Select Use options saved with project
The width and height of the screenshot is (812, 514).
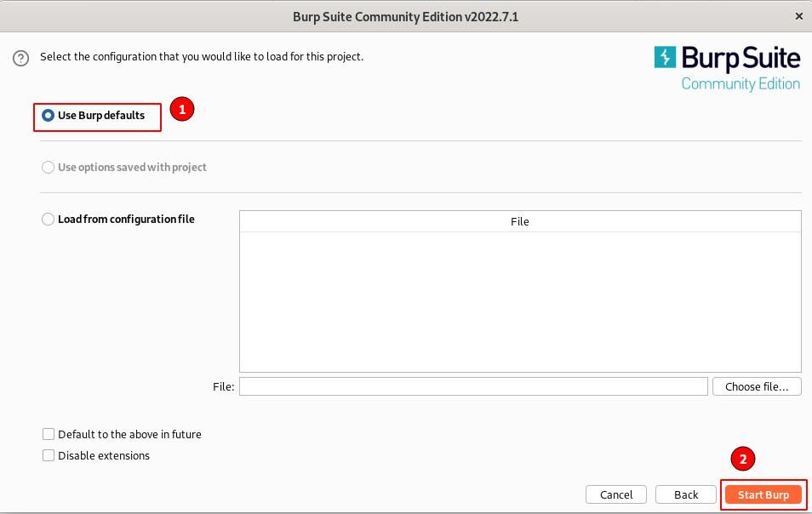click(x=49, y=168)
